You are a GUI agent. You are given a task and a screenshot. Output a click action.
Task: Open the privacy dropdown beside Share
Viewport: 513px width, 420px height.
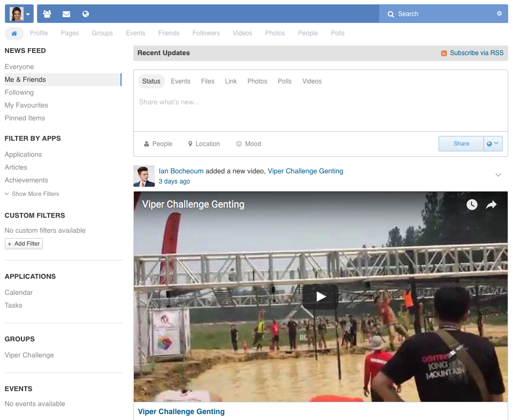click(493, 143)
